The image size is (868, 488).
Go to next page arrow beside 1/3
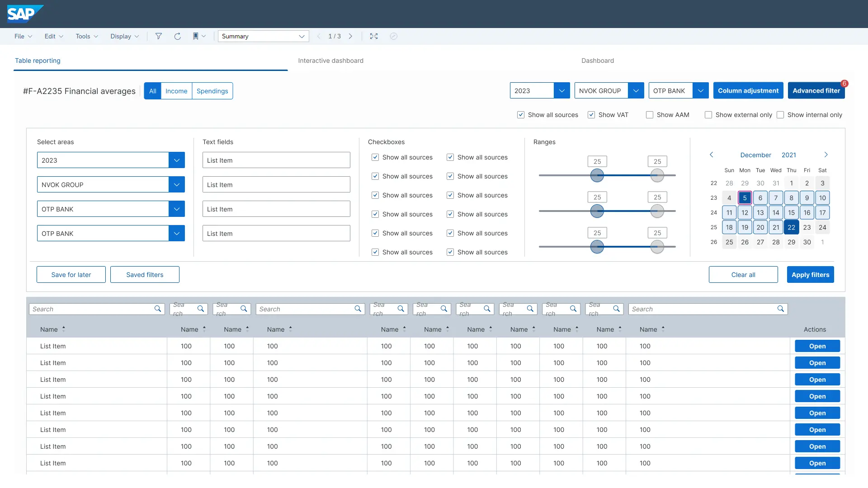click(350, 36)
